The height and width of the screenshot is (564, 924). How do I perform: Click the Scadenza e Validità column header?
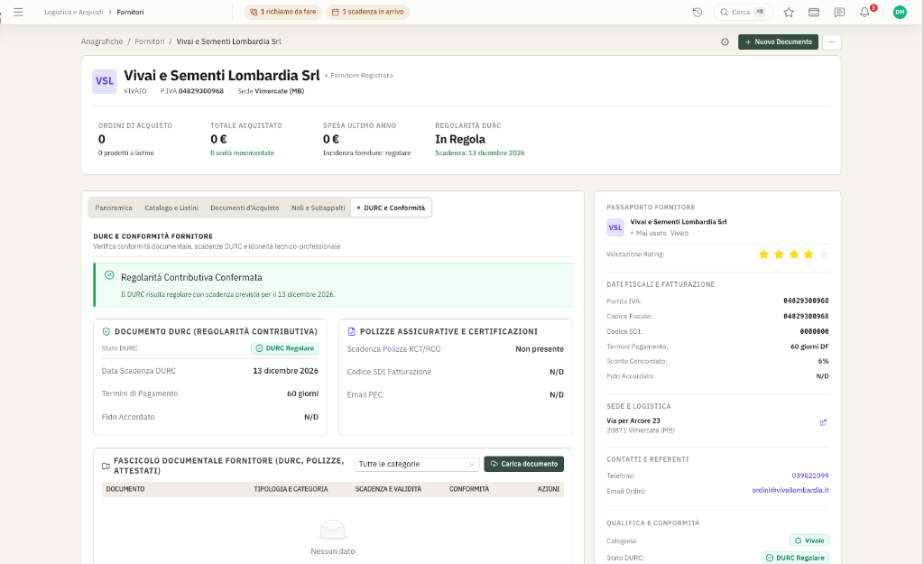tap(388, 489)
